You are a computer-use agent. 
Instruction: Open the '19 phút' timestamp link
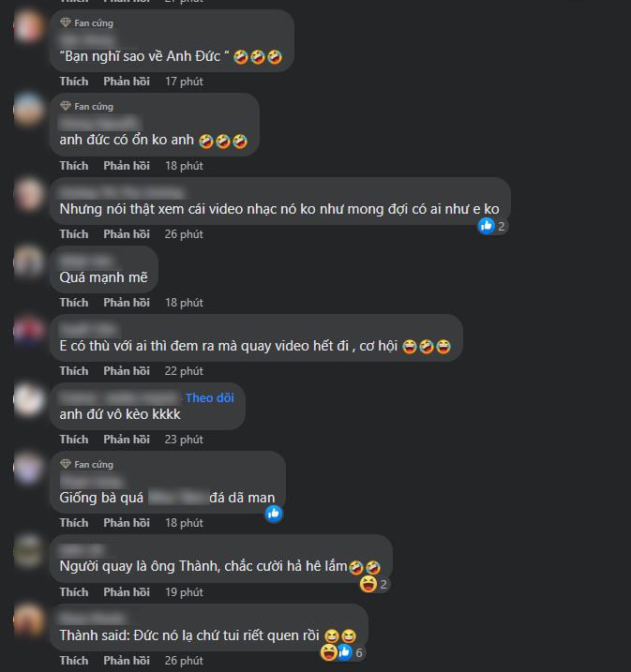click(x=184, y=591)
